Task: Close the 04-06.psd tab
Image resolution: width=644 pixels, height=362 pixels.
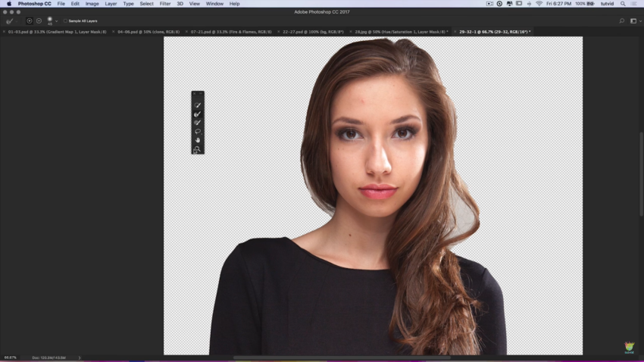Action: coord(114,32)
